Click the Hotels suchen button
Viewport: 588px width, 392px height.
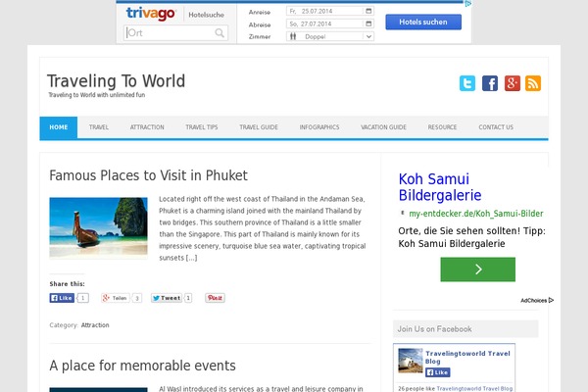click(423, 22)
